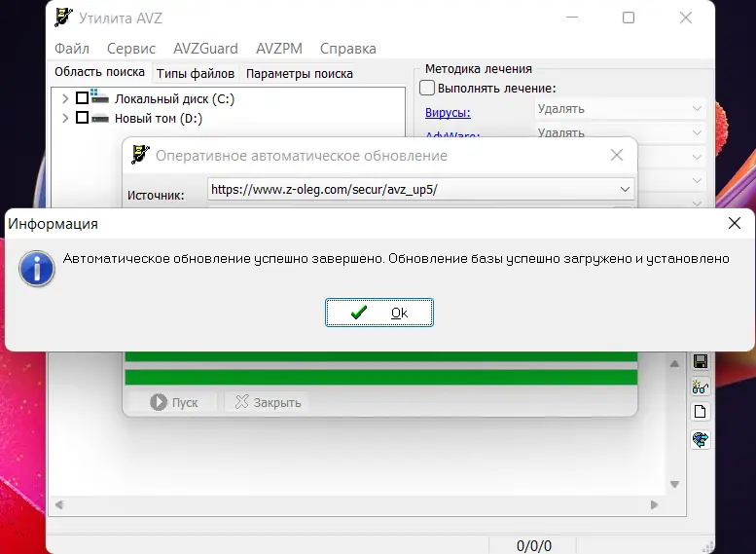Open the AdWare action dropdown

point(621,131)
